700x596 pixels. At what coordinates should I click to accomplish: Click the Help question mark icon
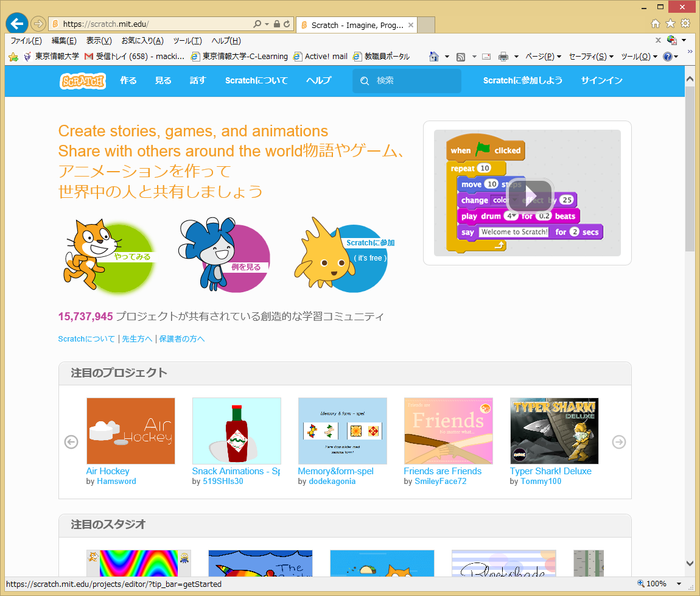click(667, 57)
